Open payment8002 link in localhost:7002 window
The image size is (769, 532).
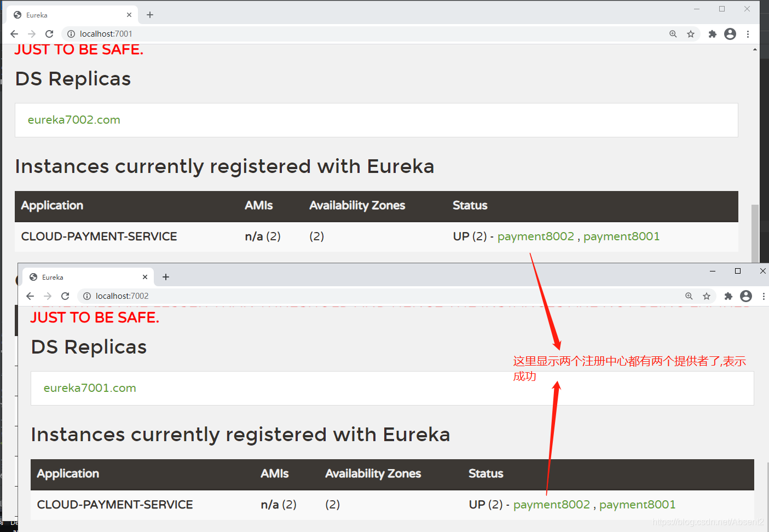point(552,505)
